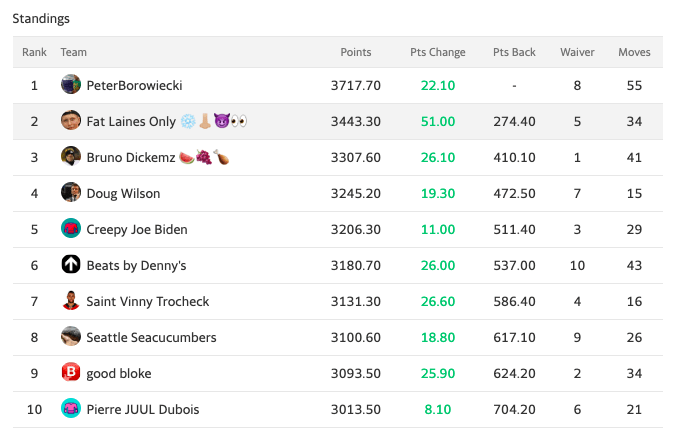Click Beats by Denny's arrow logo

coord(71,265)
